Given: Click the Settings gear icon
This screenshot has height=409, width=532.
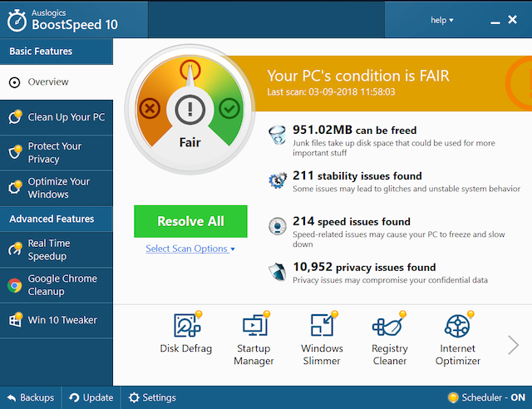Looking at the screenshot, I should click(134, 397).
